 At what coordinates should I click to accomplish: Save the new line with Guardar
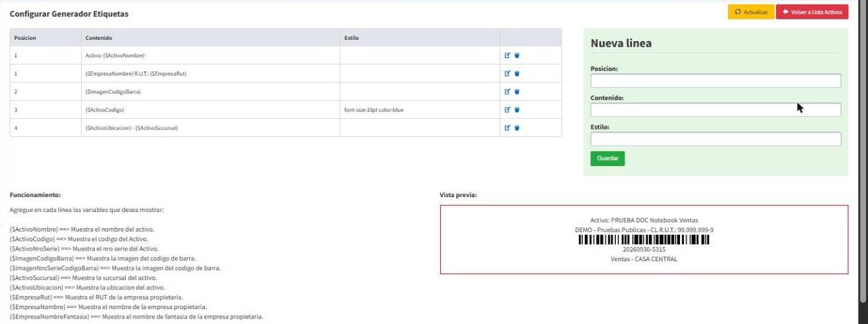[608, 158]
